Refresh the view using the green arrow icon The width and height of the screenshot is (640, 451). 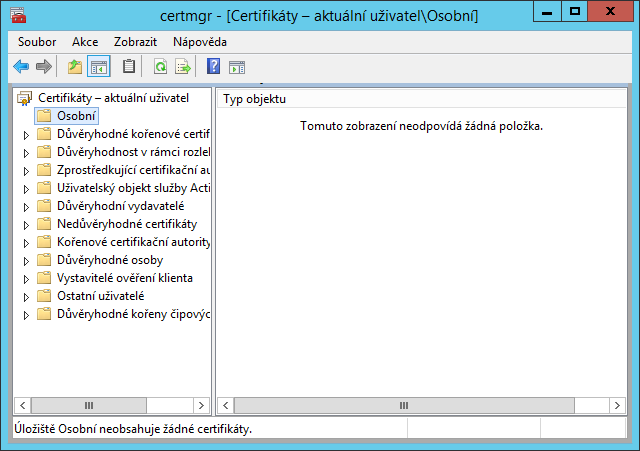pyautogui.click(x=160, y=67)
